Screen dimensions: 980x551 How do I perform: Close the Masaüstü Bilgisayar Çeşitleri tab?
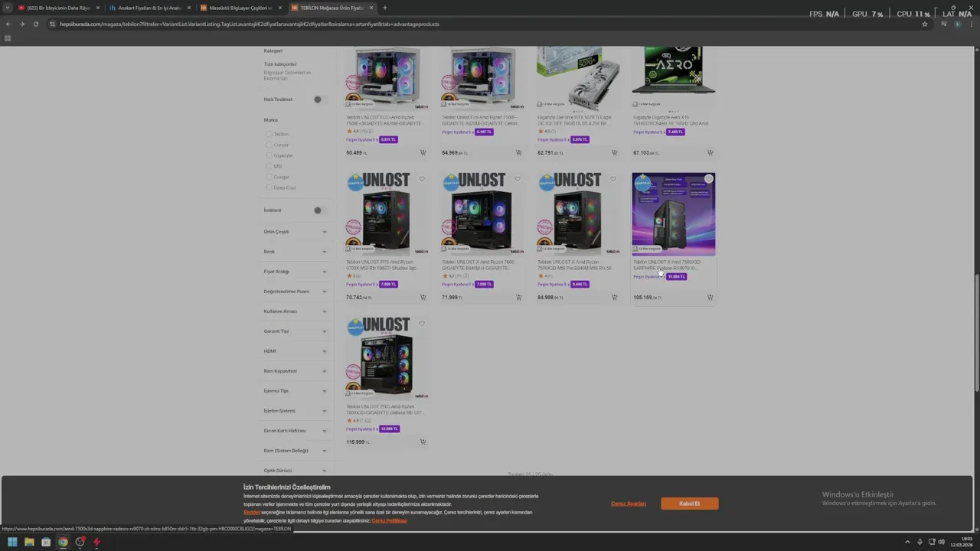point(279,8)
